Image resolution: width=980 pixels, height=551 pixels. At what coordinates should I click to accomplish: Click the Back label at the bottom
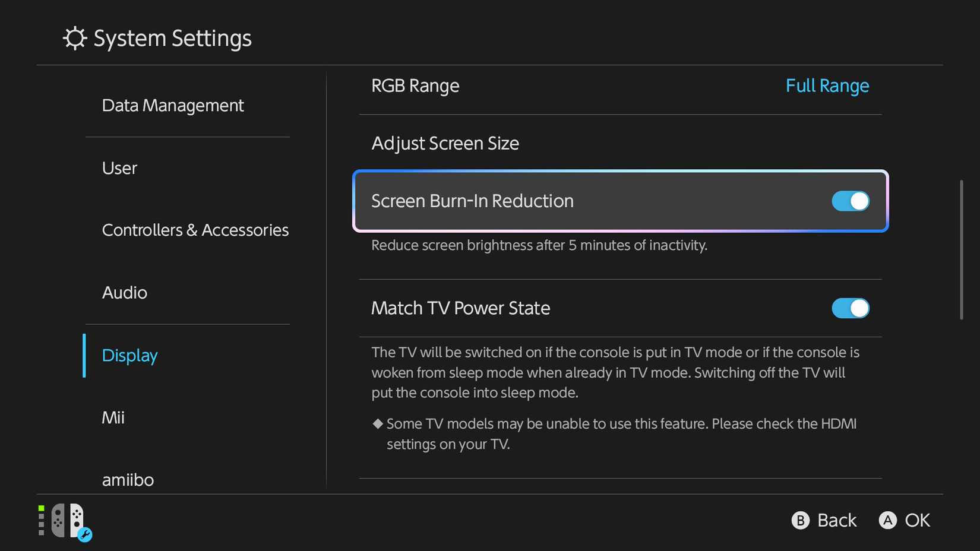tap(837, 520)
